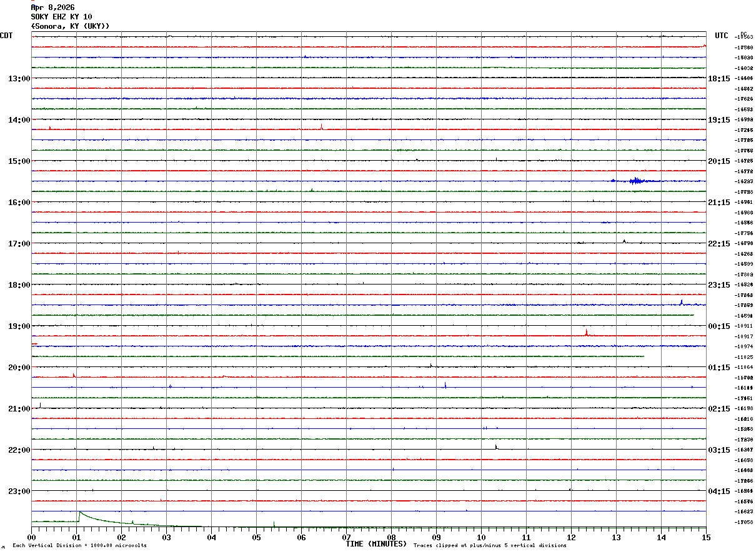Click the blue spike near minute 09 in the 01:15 UTC block
This screenshot has height=554, width=756.
(445, 385)
